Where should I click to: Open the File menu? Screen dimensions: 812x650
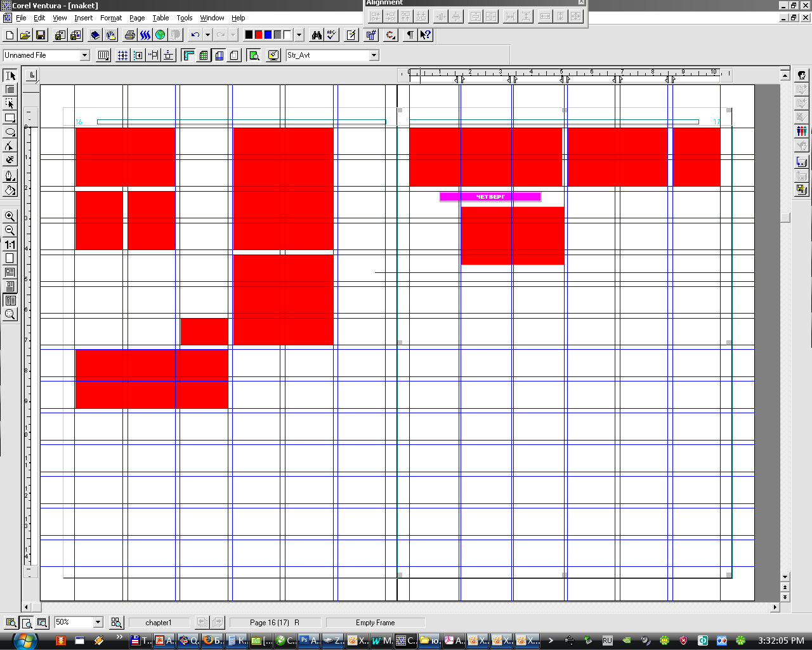(21, 18)
